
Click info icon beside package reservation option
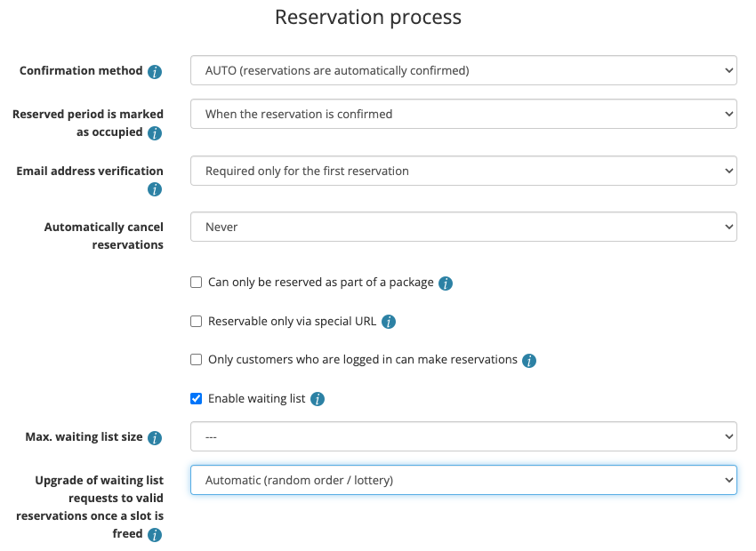[x=446, y=283]
